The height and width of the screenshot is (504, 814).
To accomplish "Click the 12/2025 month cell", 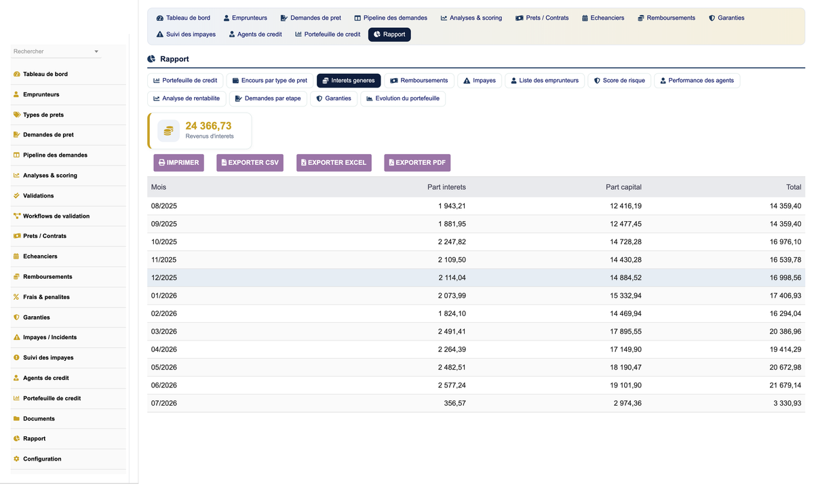I will pos(164,277).
